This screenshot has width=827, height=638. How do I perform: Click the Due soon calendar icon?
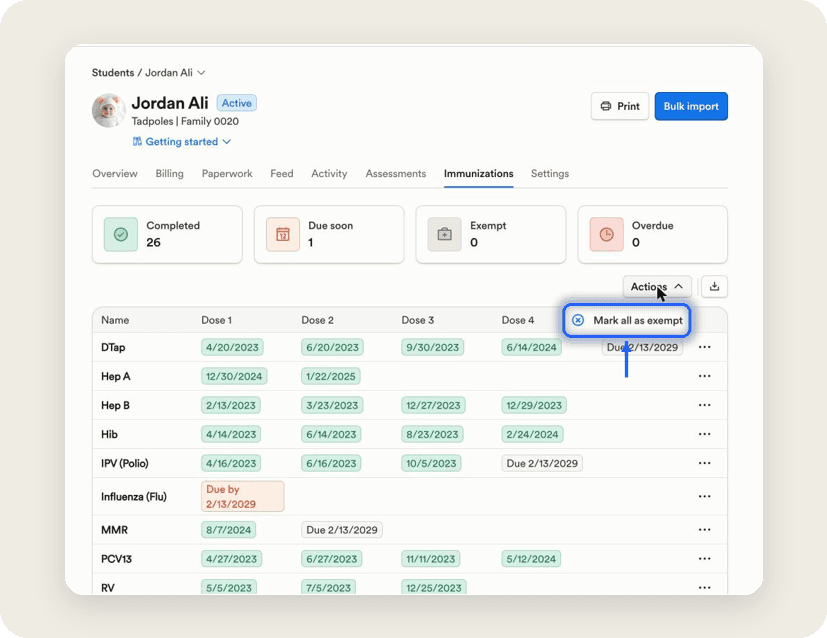[283, 234]
